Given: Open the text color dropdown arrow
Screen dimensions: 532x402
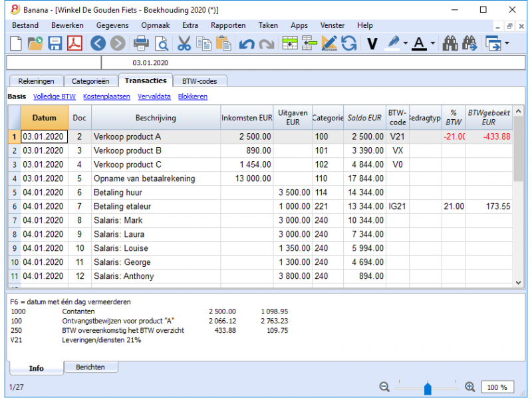Looking at the screenshot, I should pos(433,43).
